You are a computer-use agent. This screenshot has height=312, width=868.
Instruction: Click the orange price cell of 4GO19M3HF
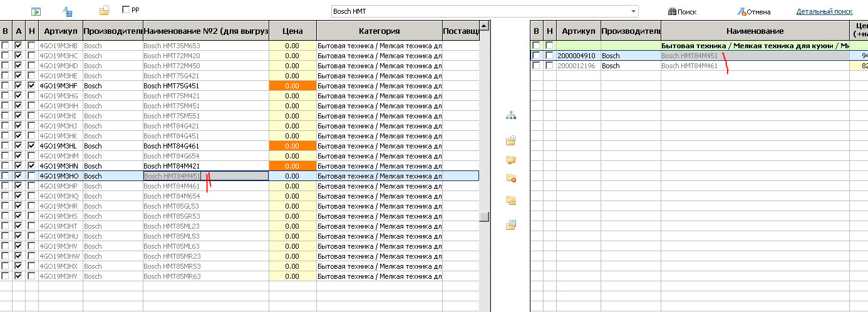(x=292, y=86)
